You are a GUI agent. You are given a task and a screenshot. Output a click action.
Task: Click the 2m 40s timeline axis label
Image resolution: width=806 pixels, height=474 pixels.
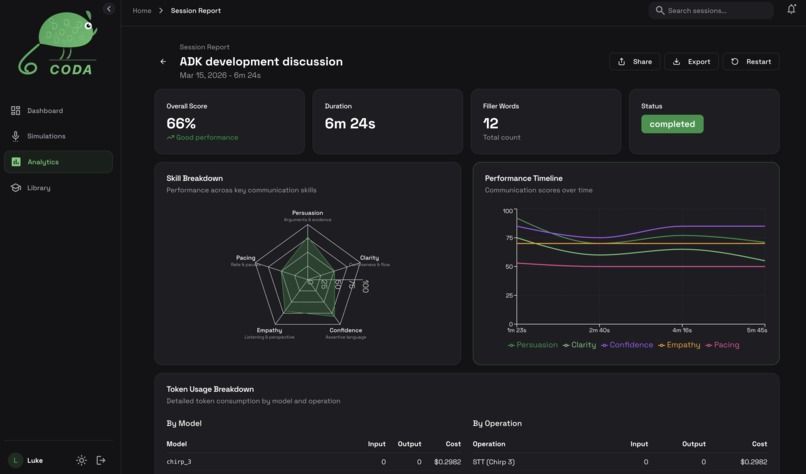pyautogui.click(x=599, y=330)
